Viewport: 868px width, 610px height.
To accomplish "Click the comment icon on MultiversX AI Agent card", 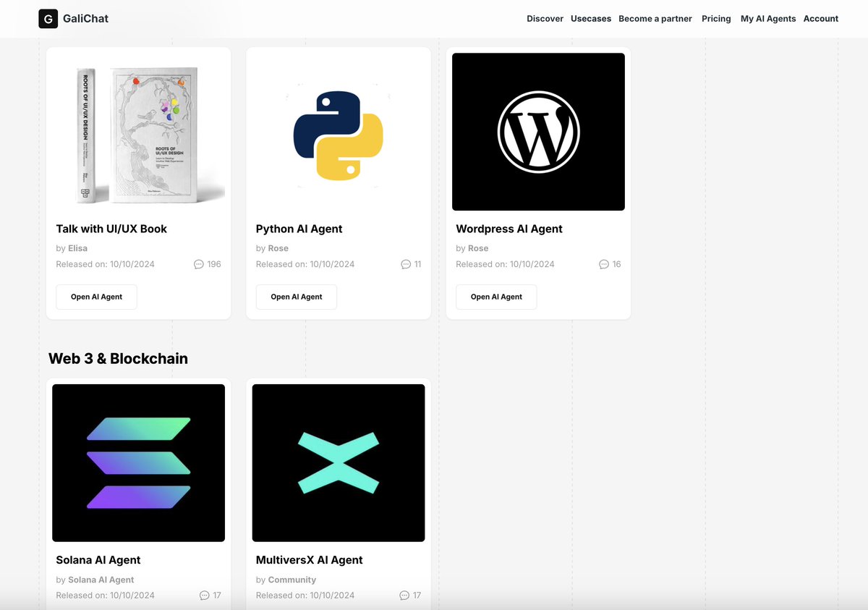I will [404, 596].
